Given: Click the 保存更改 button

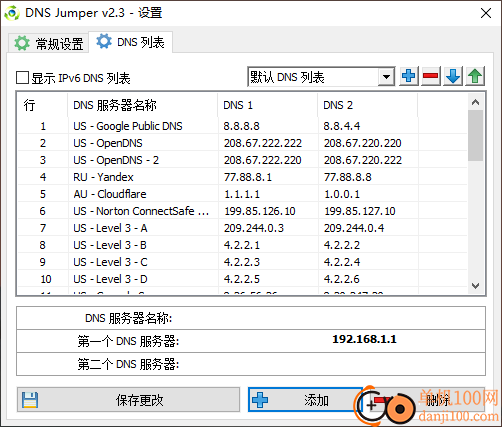Looking at the screenshot, I should pos(128,399).
